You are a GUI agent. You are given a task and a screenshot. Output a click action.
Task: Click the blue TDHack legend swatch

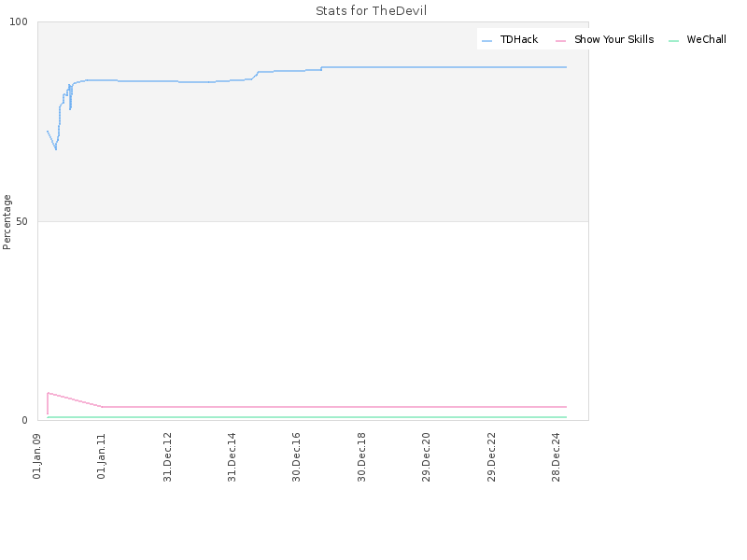[x=486, y=41]
